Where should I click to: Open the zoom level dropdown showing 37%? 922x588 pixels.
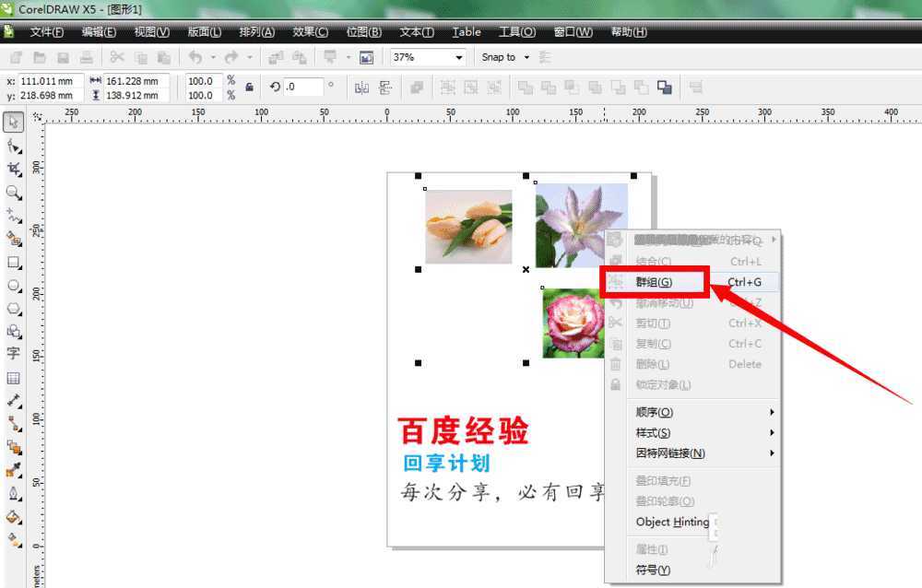click(458, 57)
